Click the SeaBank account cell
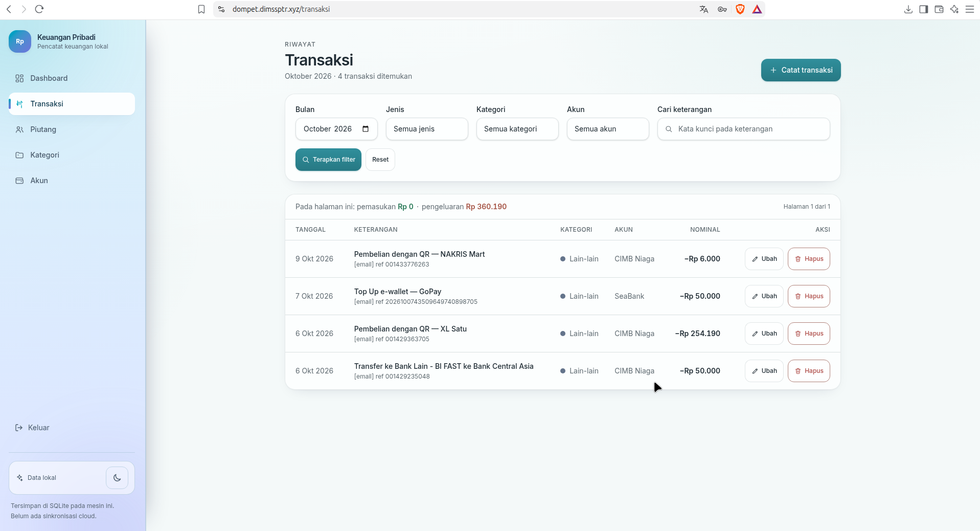Image resolution: width=980 pixels, height=531 pixels. coord(629,296)
